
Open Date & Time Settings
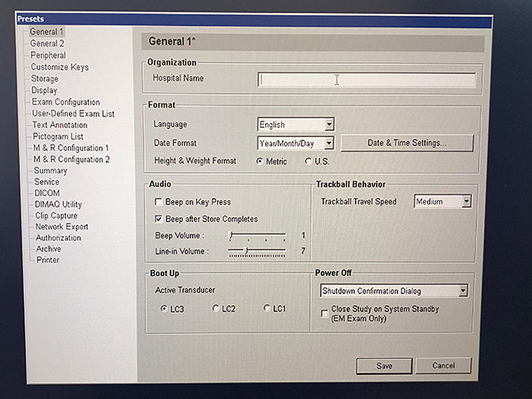406,143
